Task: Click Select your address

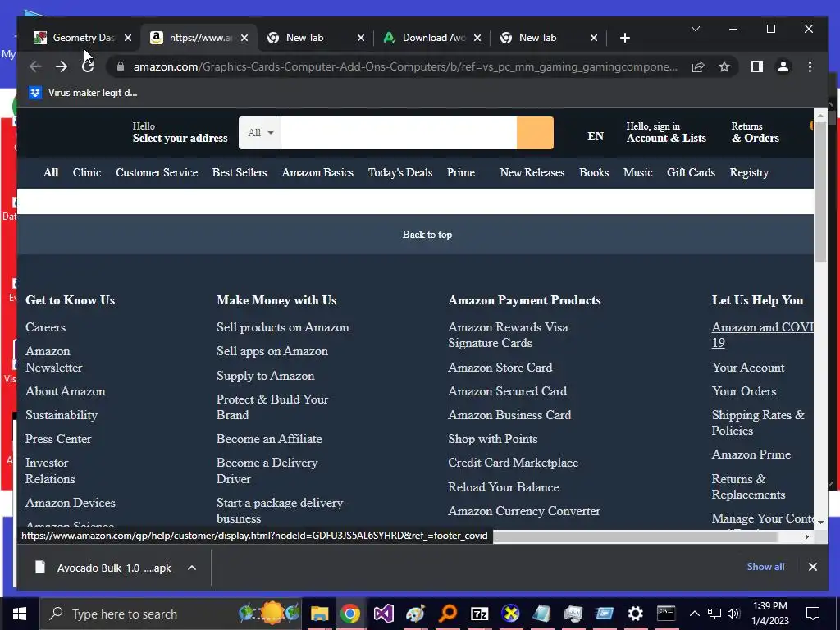Action: [180, 138]
